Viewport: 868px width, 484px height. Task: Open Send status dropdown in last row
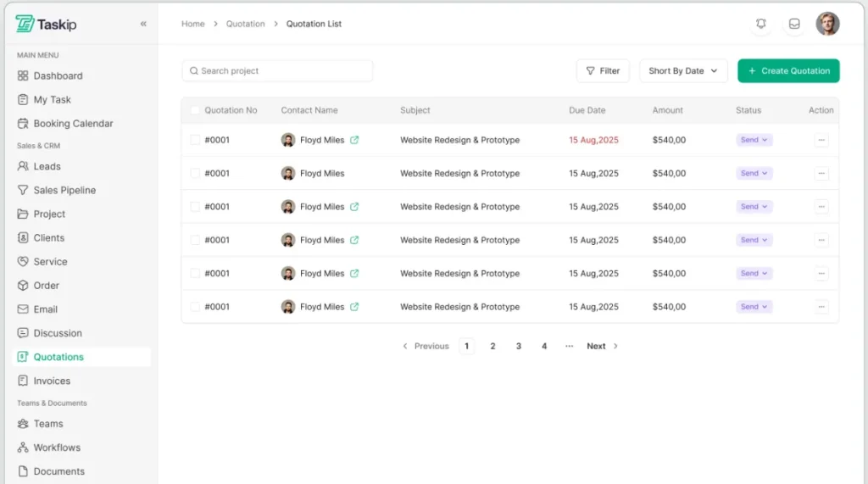[x=754, y=307]
